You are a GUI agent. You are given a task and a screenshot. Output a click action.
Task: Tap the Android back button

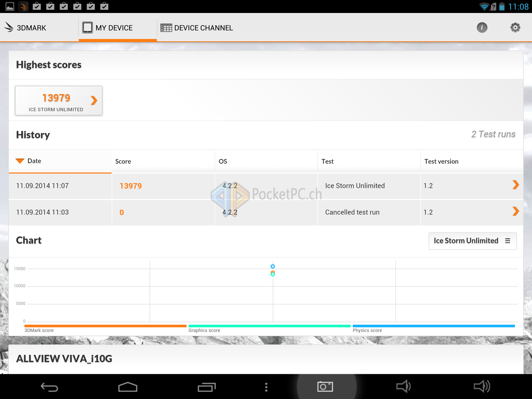tap(49, 387)
